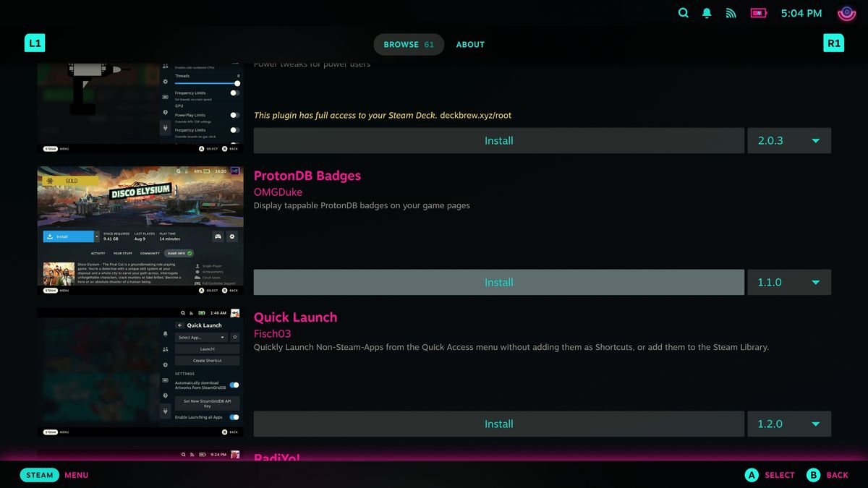This screenshot has height=488, width=868.
Task: Install the plugin with version 2.0.3
Action: (498, 140)
